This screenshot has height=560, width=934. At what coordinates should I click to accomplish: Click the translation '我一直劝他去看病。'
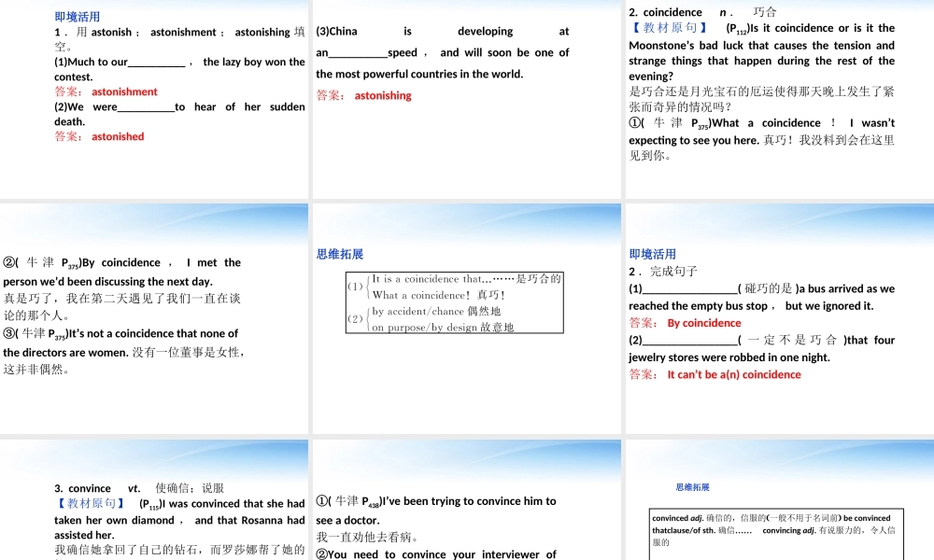coord(367,537)
